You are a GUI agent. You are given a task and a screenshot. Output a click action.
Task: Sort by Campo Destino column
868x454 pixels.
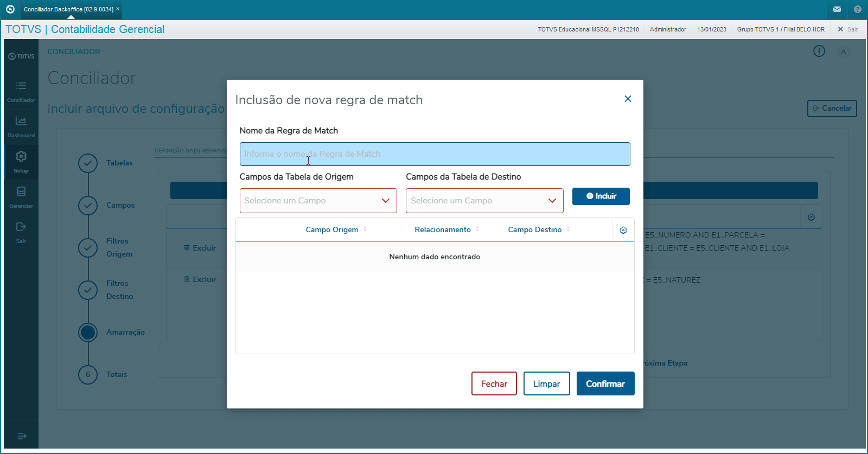tap(569, 229)
